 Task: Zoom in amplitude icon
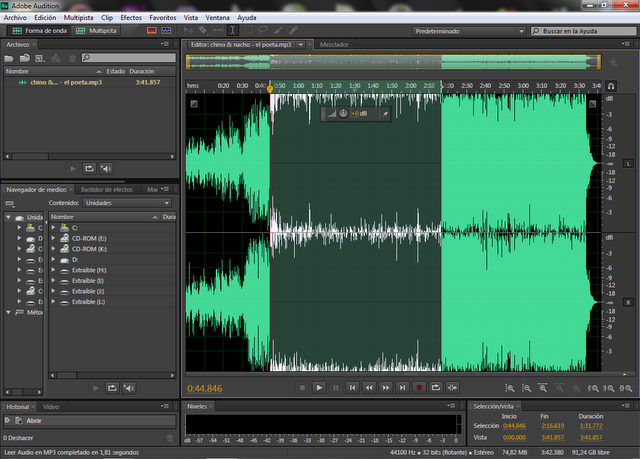pos(510,388)
